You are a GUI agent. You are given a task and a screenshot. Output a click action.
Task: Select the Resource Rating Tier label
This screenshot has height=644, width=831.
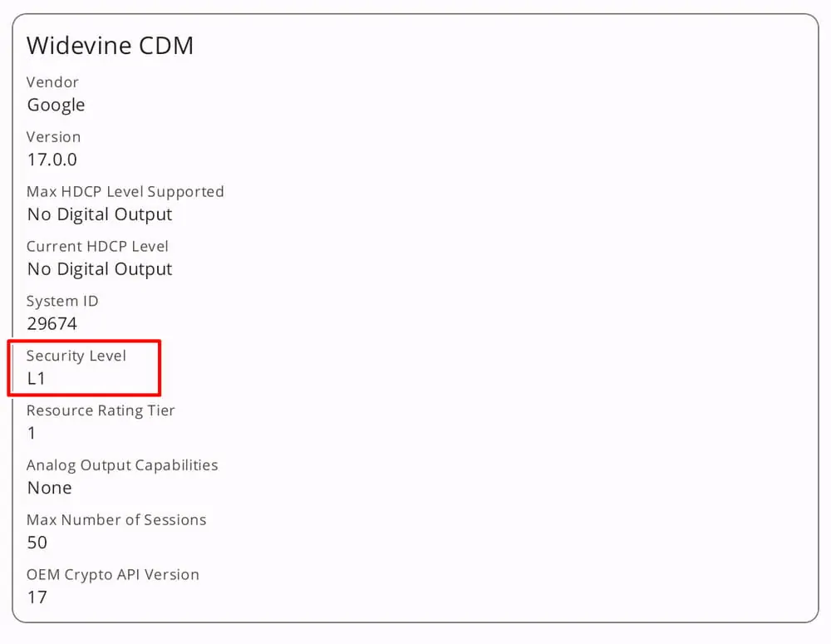click(x=101, y=410)
